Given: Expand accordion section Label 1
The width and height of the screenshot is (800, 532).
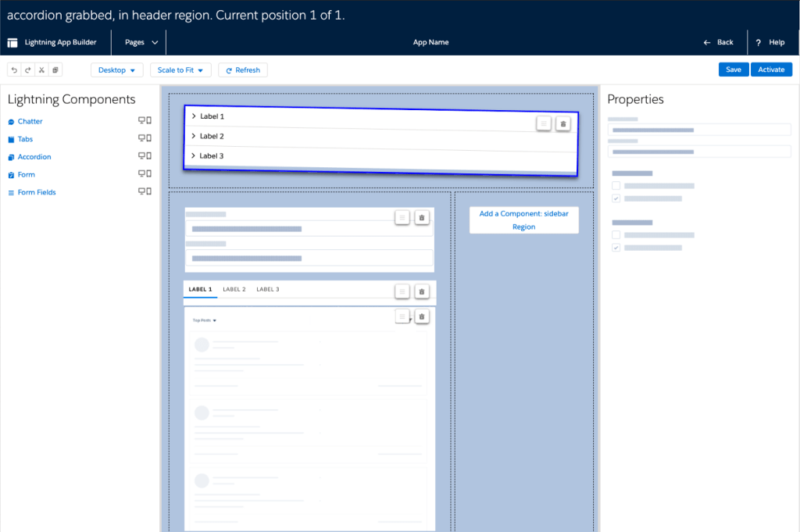Looking at the screenshot, I should click(194, 116).
